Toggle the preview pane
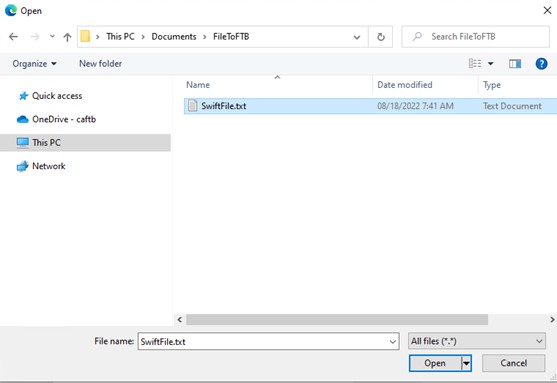Screen dimensions: 557x383 coord(515,64)
